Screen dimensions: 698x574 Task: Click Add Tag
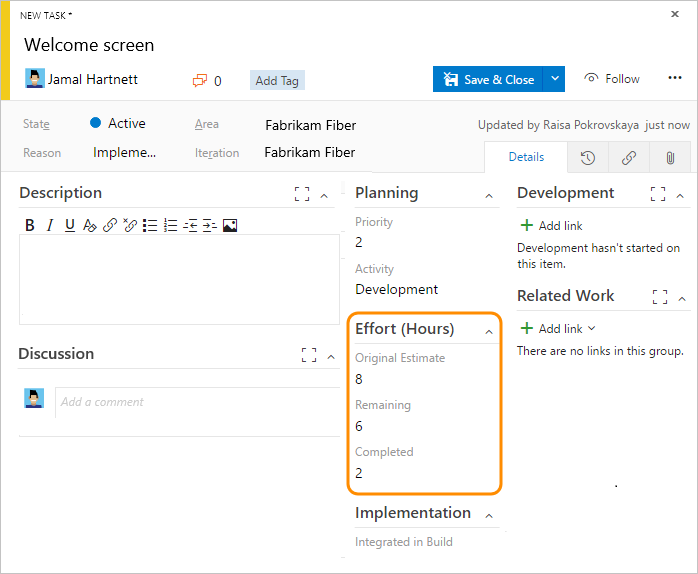coord(277,81)
